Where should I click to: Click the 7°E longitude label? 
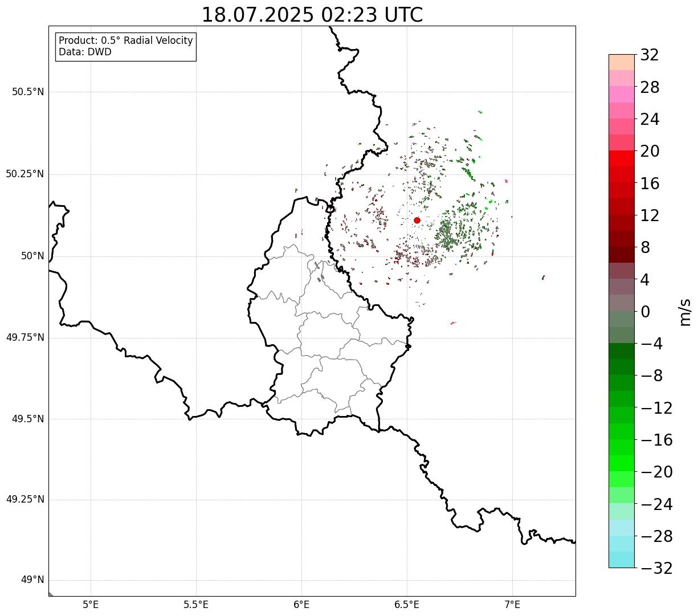(x=512, y=605)
